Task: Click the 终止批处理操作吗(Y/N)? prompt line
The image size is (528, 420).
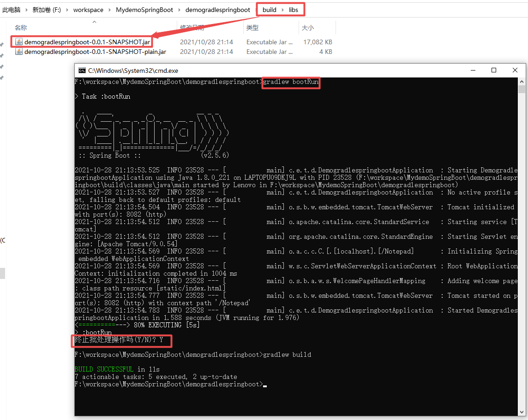Action: coord(119,340)
